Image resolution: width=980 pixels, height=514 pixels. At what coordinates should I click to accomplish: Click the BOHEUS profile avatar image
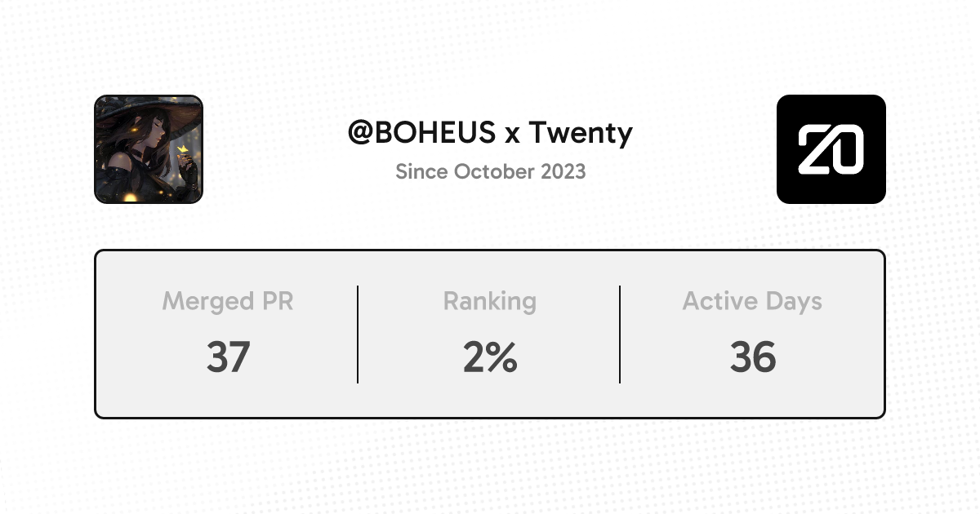pos(149,149)
